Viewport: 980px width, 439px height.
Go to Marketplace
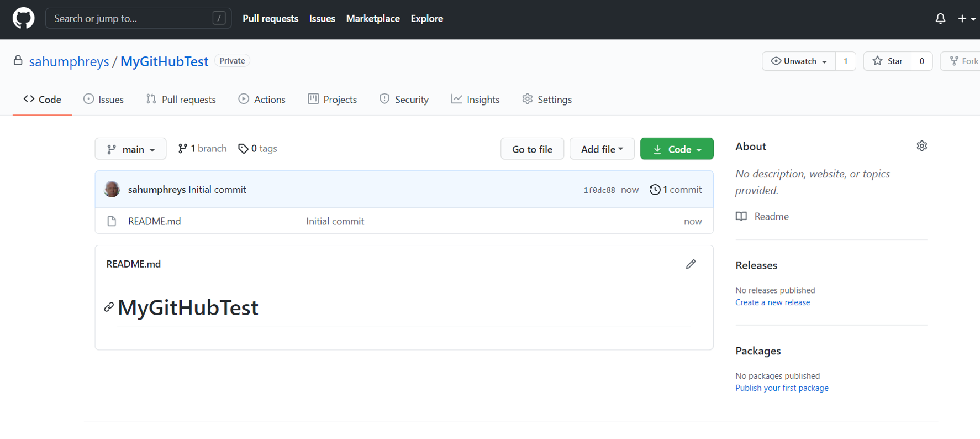click(x=373, y=18)
